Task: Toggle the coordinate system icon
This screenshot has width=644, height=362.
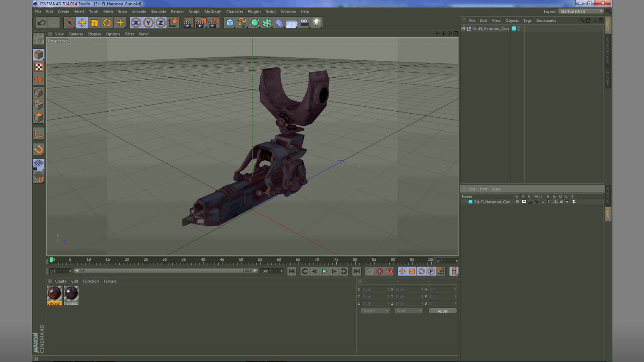Action: [173, 23]
